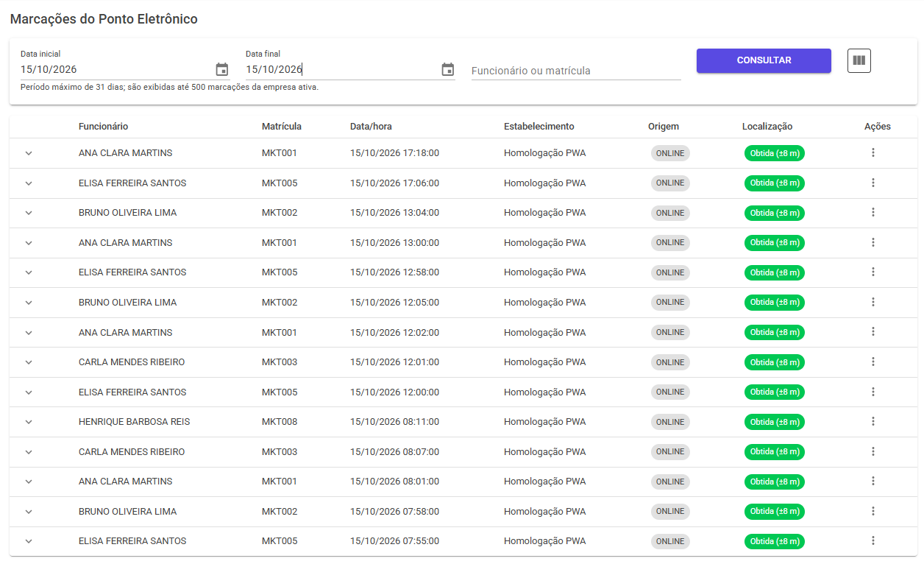Open actions menu for the 12:01:00 marking
Viewport: 924px width, 564px height.
point(873,362)
